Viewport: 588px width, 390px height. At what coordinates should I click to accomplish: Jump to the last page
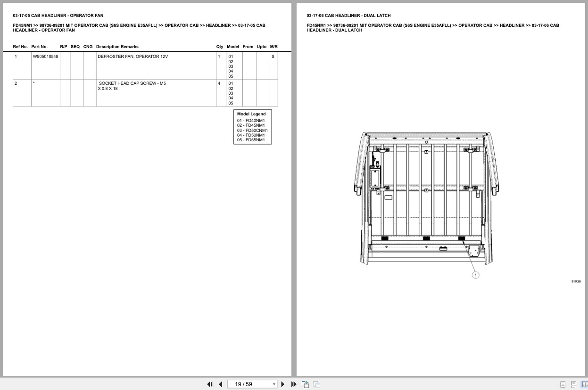click(x=294, y=384)
